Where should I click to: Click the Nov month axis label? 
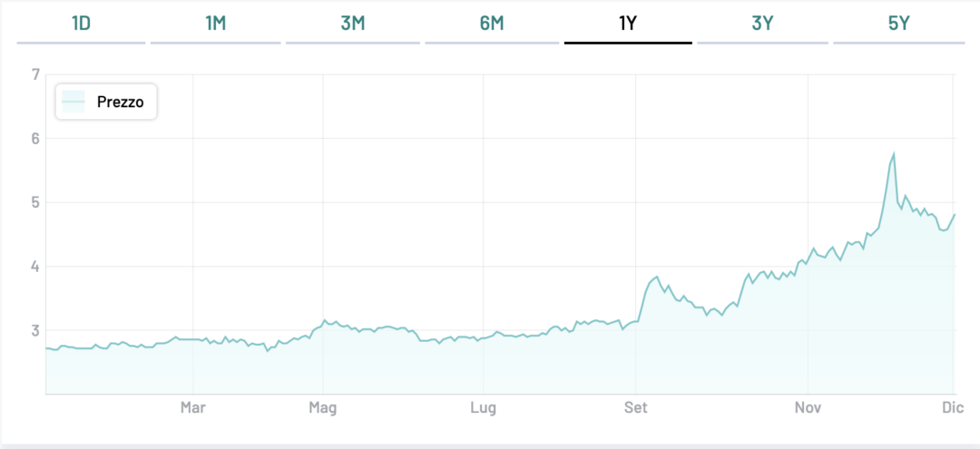click(x=807, y=408)
